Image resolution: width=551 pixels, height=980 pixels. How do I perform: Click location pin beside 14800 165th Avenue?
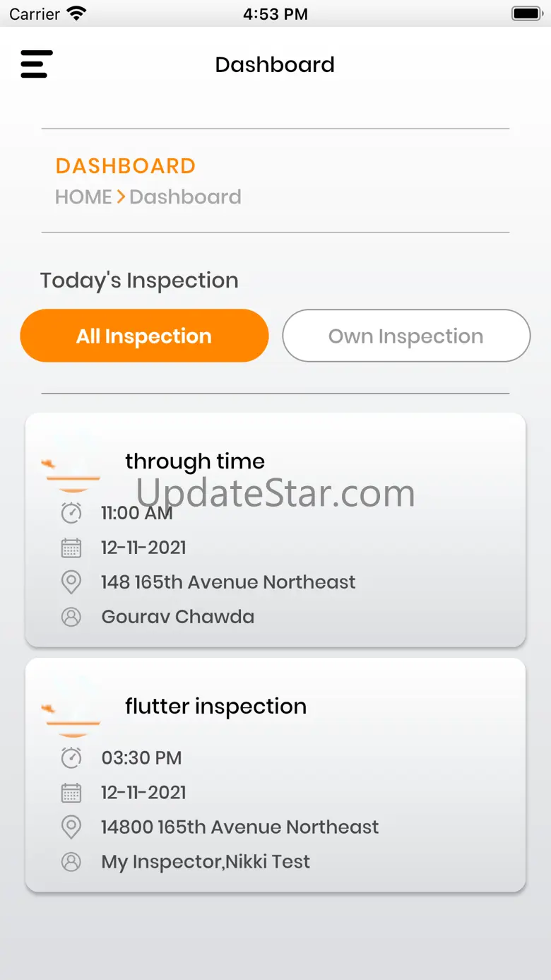pyautogui.click(x=71, y=827)
